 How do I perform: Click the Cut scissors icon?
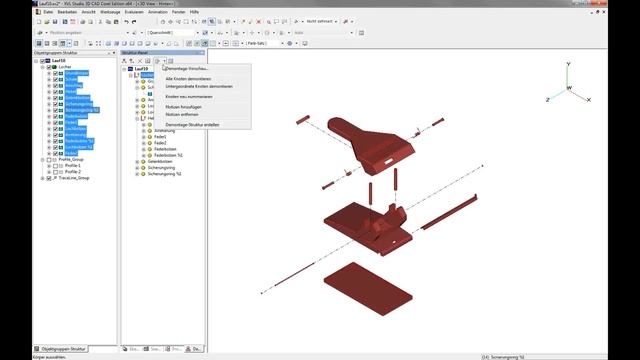pos(100,22)
